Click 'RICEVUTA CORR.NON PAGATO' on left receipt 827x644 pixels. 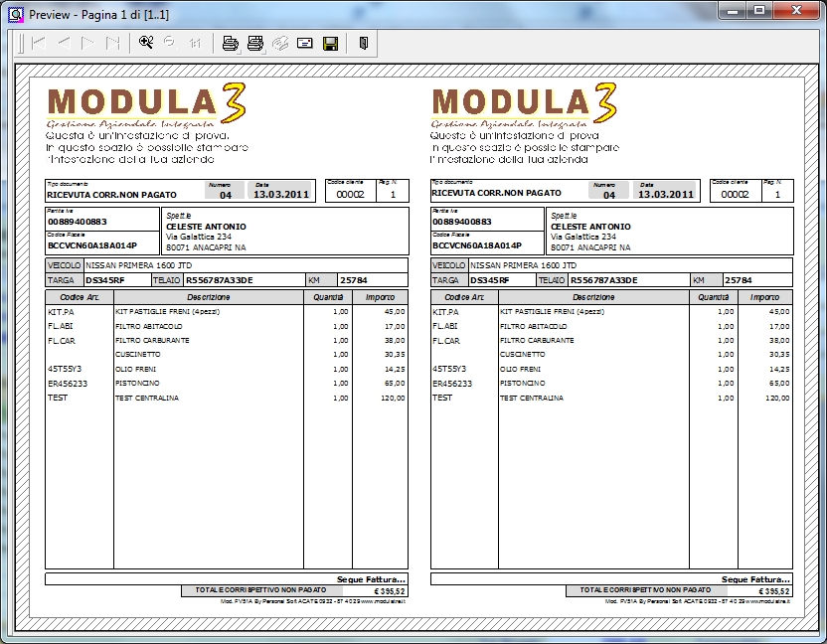coord(111,195)
